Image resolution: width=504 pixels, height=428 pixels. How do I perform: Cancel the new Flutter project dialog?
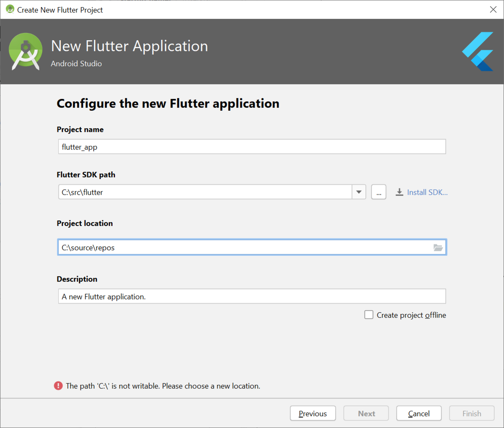(419, 413)
